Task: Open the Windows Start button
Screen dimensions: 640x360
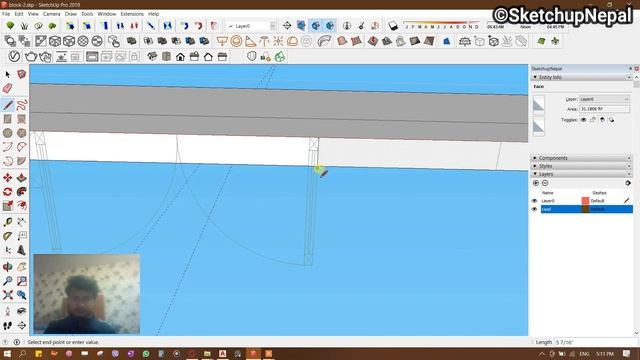Action: 7,353
